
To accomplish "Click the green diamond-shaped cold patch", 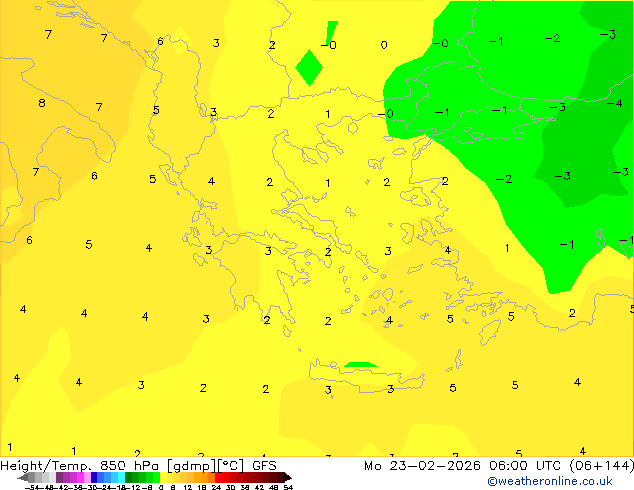I will coord(309,68).
